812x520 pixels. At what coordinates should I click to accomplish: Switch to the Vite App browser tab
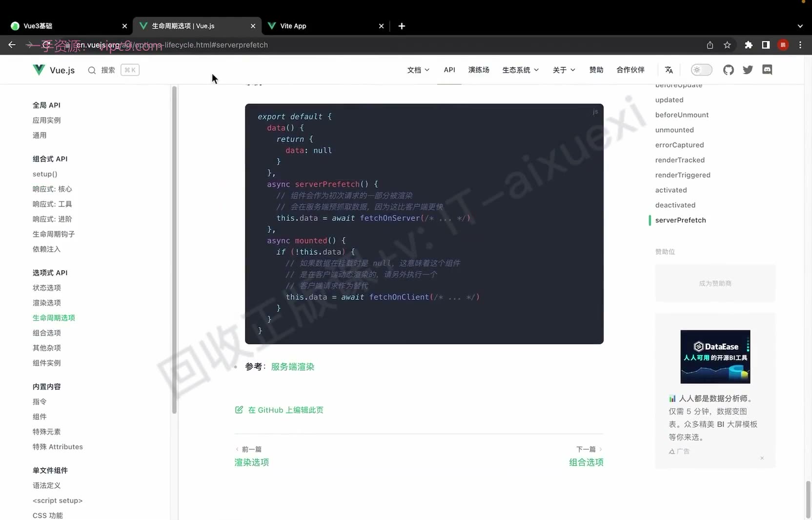[325, 26]
